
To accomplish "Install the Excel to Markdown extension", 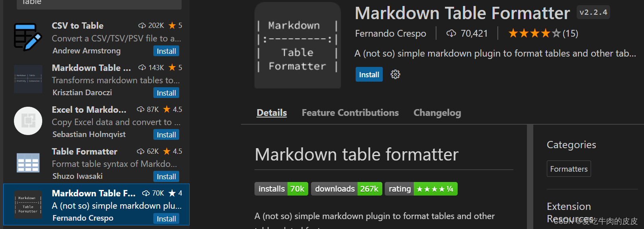I will click(166, 135).
